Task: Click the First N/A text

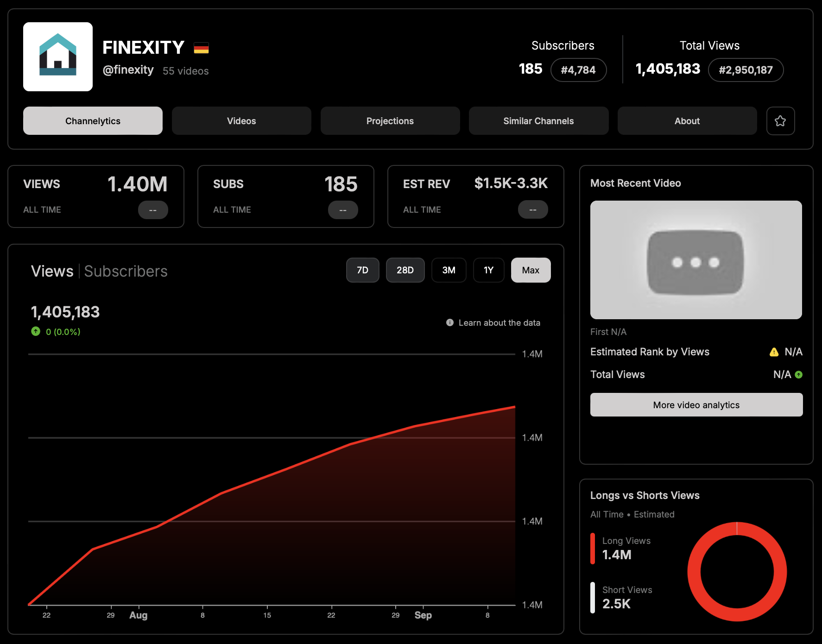Action: (x=608, y=332)
